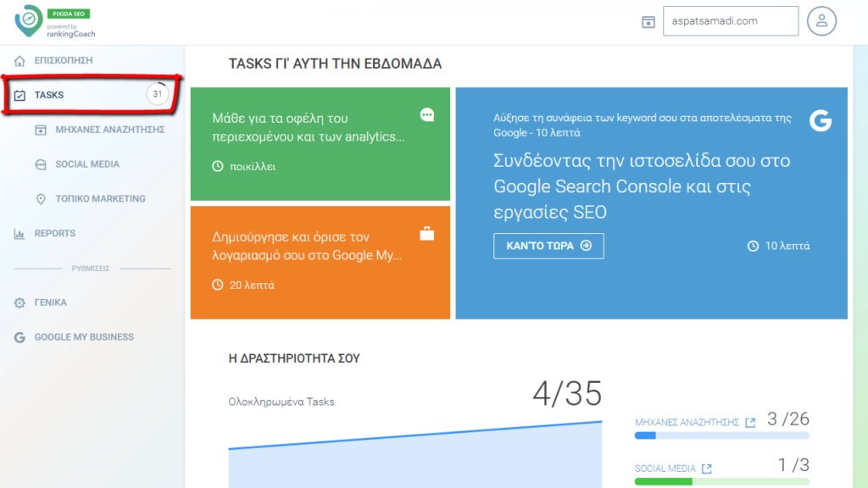Click the Η ΔΡΑΣΤΗΡΙΟΤΗΤΑ ΣΟΥ heading
This screenshot has width=868, height=488.
[294, 358]
